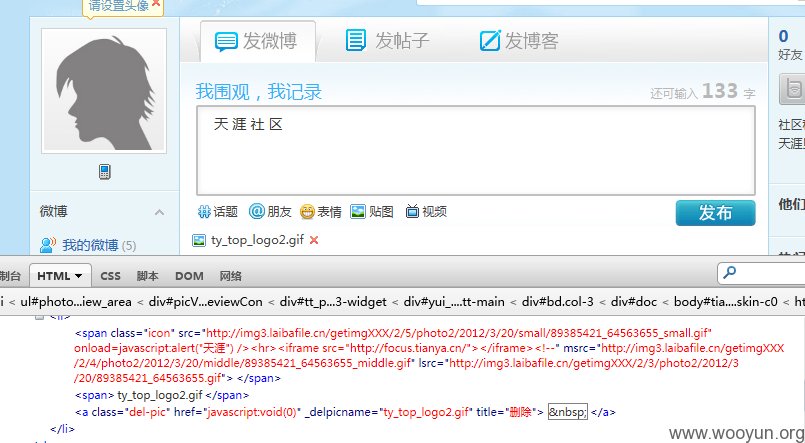This screenshot has height=443, width=805.
Task: Insert a topic with 话题
Action: 218,211
